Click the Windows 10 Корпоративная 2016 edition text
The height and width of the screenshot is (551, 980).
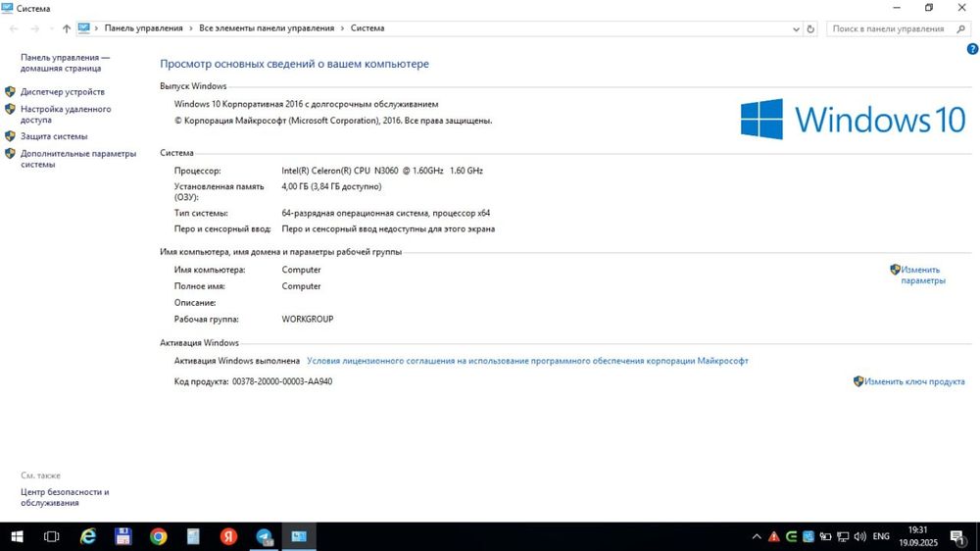click(x=306, y=105)
